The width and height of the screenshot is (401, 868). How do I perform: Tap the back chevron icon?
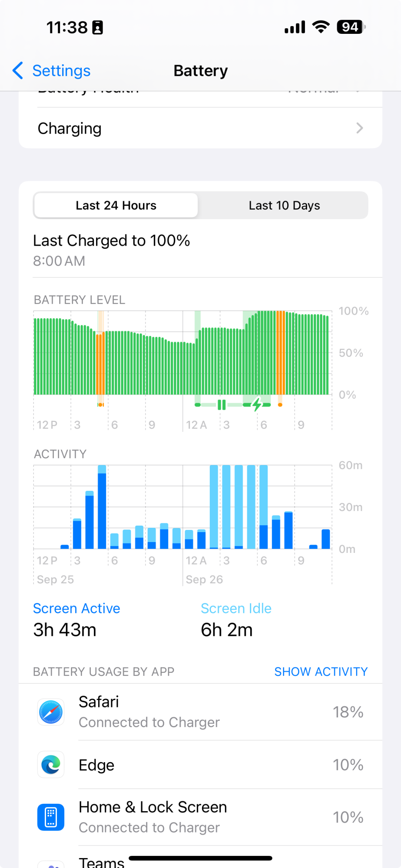(x=18, y=70)
